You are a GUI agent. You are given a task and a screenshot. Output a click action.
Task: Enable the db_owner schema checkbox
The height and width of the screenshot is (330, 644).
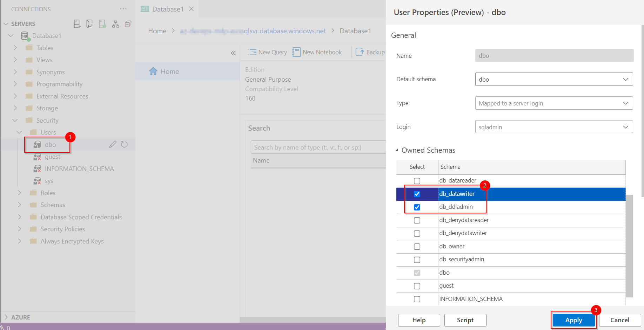417,247
